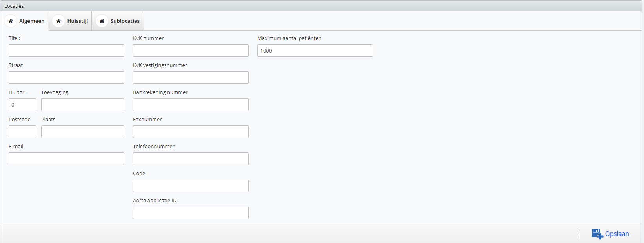Viewport: 644px width, 243px height.
Task: Click the E-mail label
Action: coord(16,146)
